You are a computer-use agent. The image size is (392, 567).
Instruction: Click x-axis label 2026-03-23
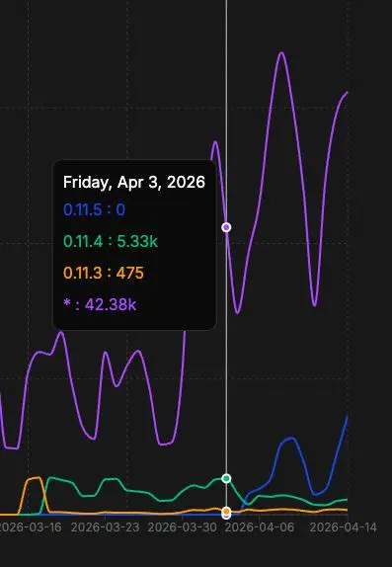(106, 527)
